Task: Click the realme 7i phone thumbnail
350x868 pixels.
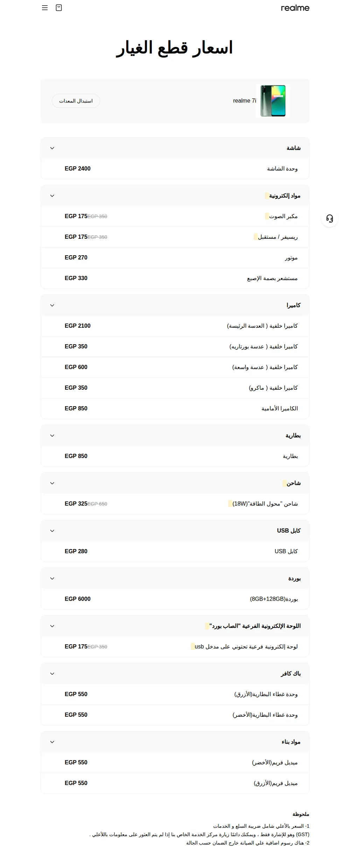Action: click(273, 101)
